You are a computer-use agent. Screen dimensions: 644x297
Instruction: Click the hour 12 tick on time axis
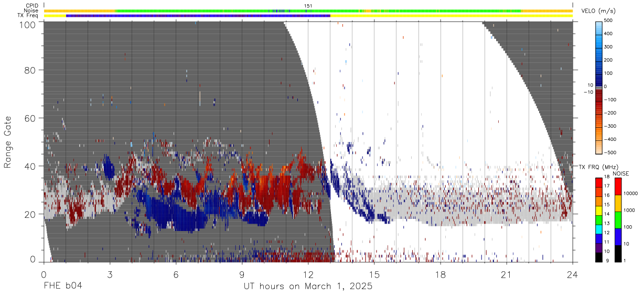tap(308, 274)
